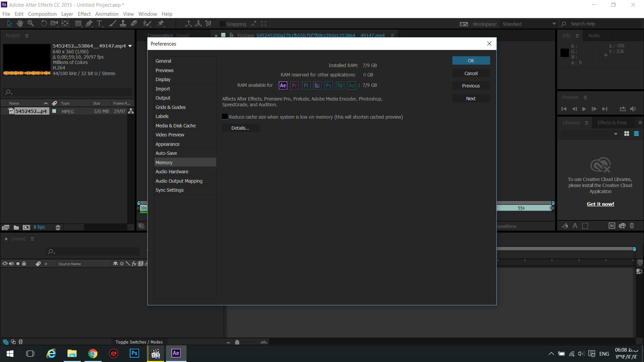Open the Libraries panel menu
644x362 pixels.
(x=587, y=123)
